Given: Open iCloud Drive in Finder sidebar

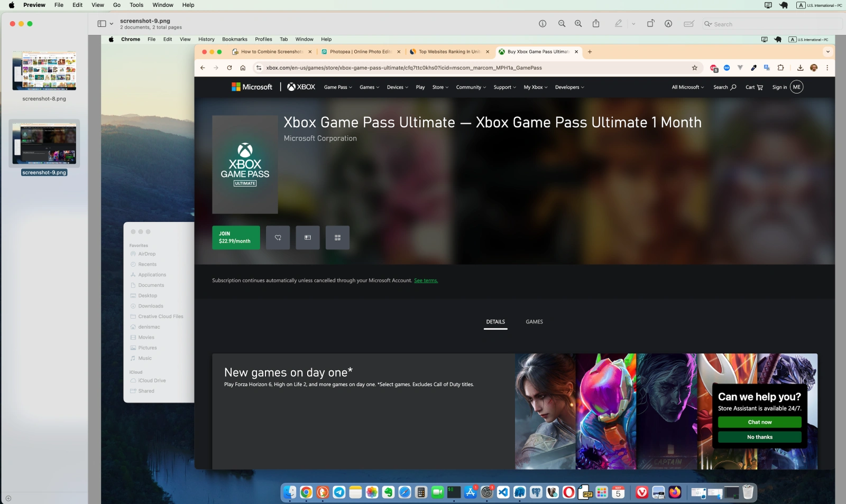Looking at the screenshot, I should (x=152, y=380).
